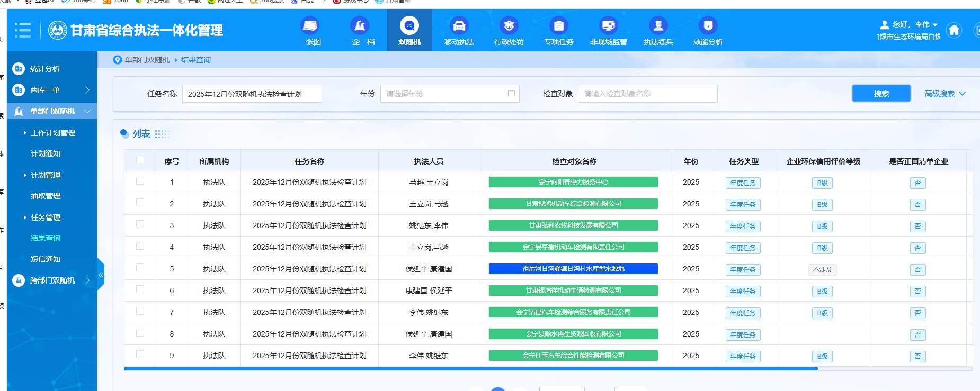Click the blue 搜索 button

coord(881,94)
